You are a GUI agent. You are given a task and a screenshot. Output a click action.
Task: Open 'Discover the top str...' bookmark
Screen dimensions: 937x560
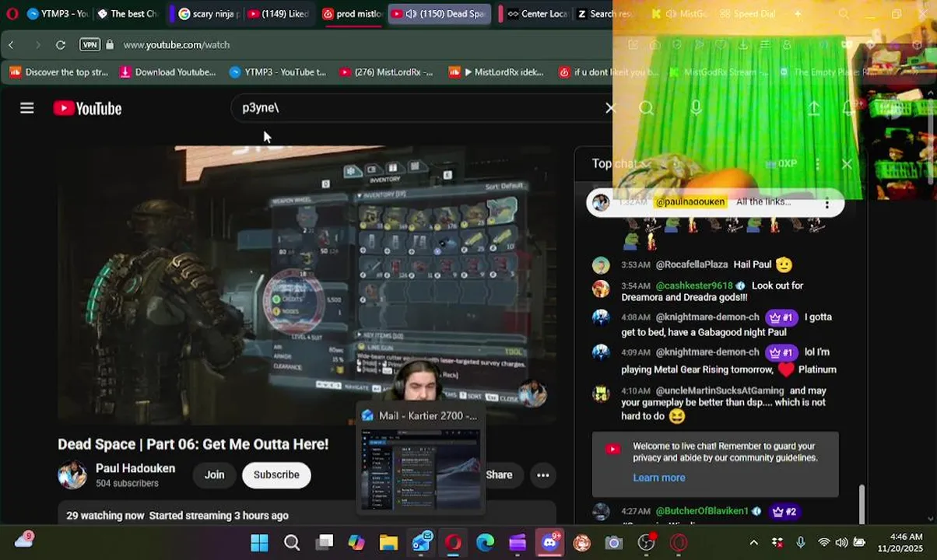pyautogui.click(x=59, y=72)
